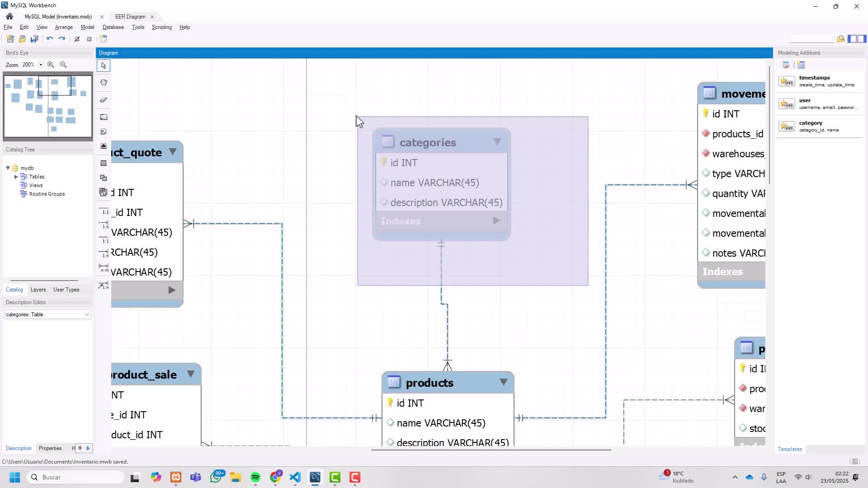This screenshot has height=488, width=868.
Task: Save the model to file
Action: click(x=34, y=39)
